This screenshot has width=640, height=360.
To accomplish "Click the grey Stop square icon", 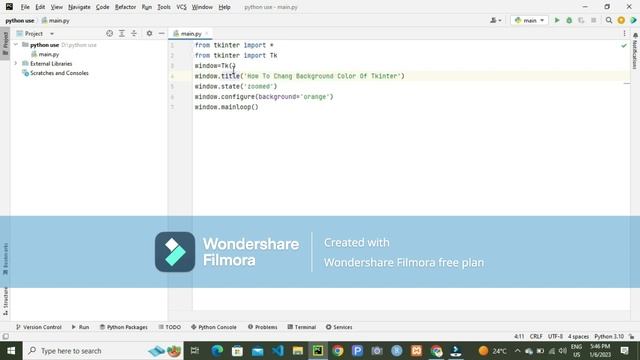I will pyautogui.click(x=593, y=20).
